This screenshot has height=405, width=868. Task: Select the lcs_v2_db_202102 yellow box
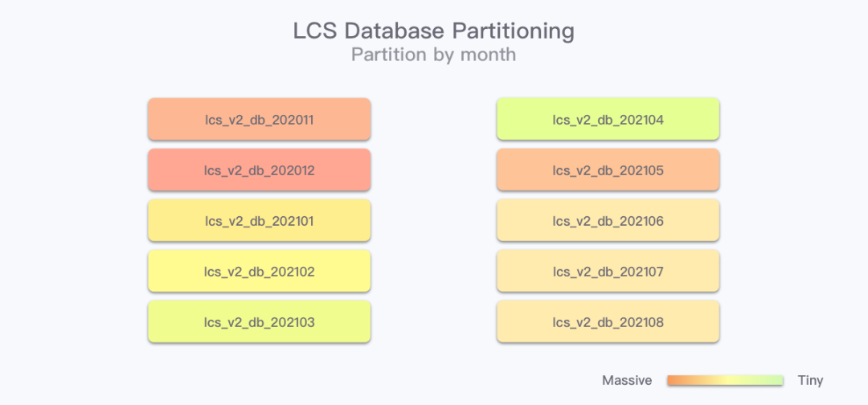pos(259,272)
